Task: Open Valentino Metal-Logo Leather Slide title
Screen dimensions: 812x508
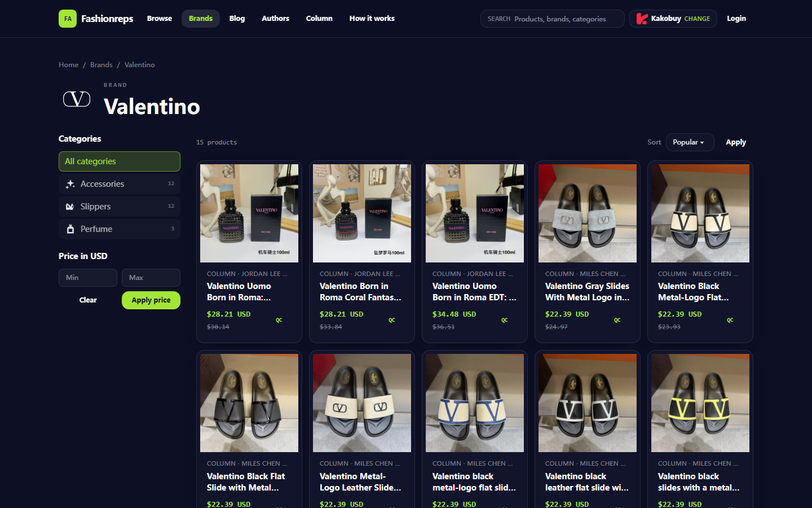Action: pos(361,482)
